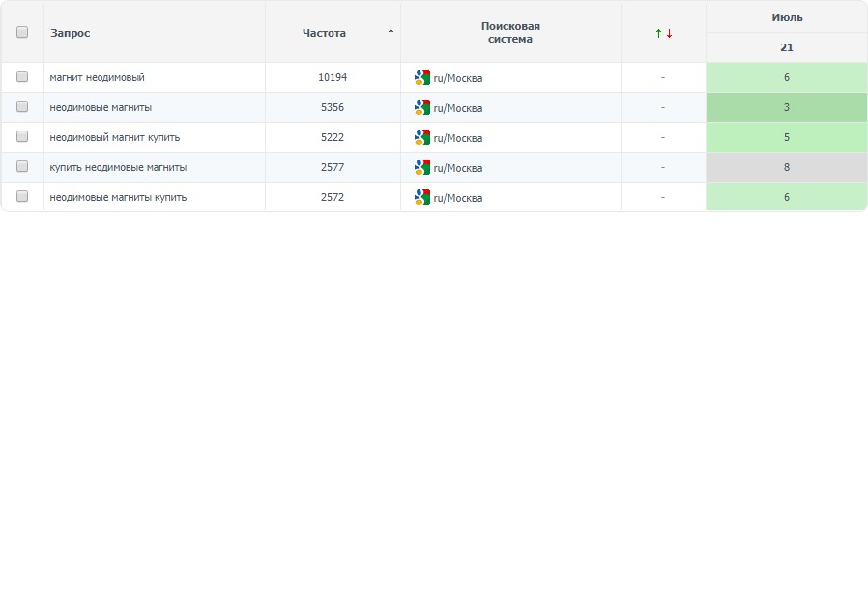Click 'ru/Москва' in the 5356 row
The width and height of the screenshot is (868, 612).
click(458, 108)
